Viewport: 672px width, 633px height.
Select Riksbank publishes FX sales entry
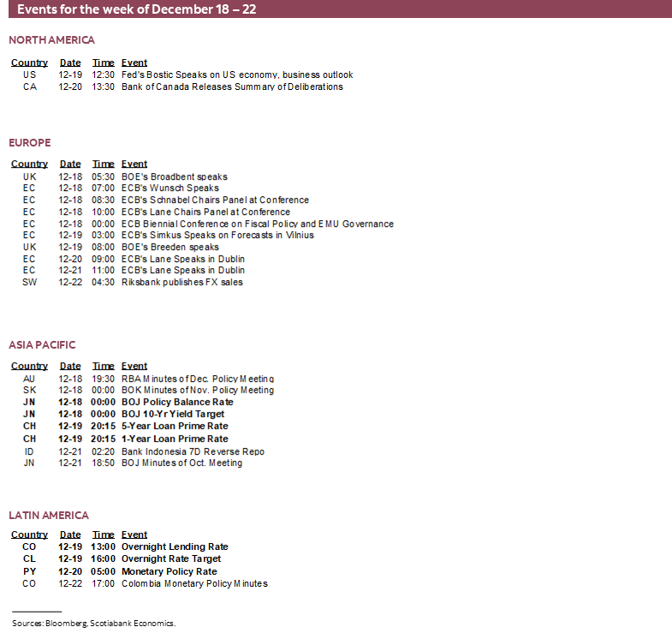pyautogui.click(x=181, y=282)
